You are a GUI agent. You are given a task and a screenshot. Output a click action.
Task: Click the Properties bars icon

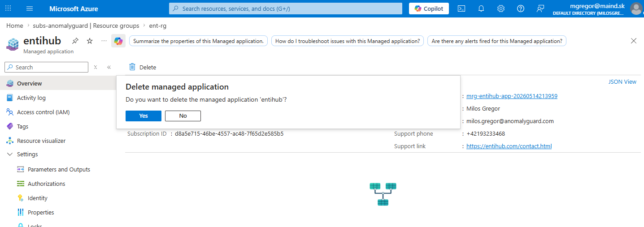coord(21,212)
